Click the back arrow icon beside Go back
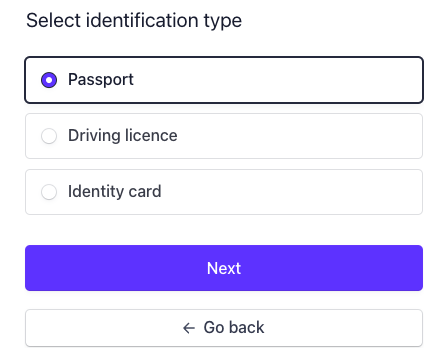 pyautogui.click(x=189, y=328)
